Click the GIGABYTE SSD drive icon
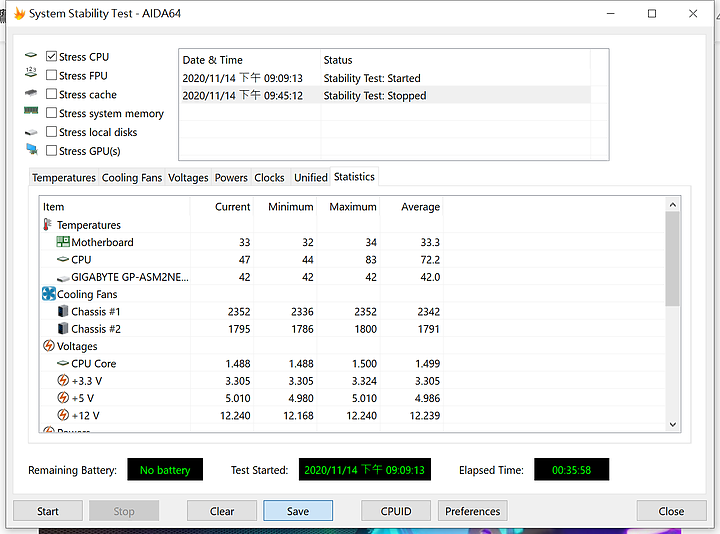720x534 pixels. pyautogui.click(x=63, y=278)
